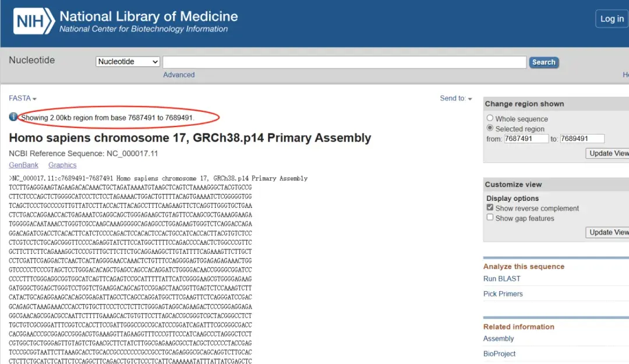Screen dimensions: 629x364
Task: Click the Log in button
Action: [x=611, y=18]
